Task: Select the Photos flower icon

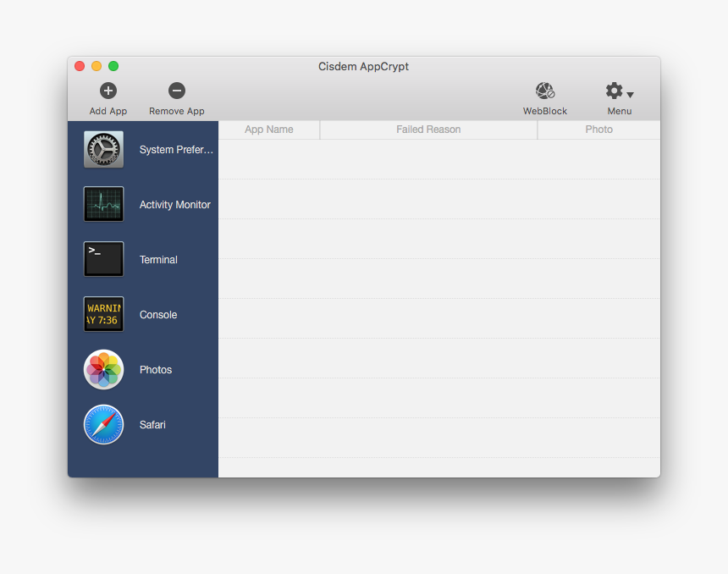Action: [103, 370]
